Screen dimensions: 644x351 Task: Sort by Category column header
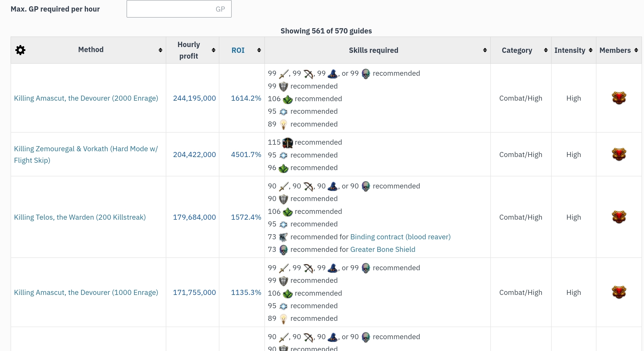[517, 50]
